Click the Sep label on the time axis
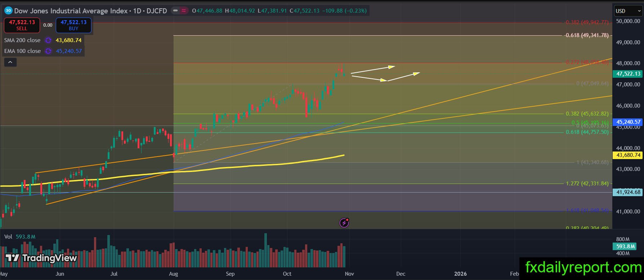 point(230,274)
